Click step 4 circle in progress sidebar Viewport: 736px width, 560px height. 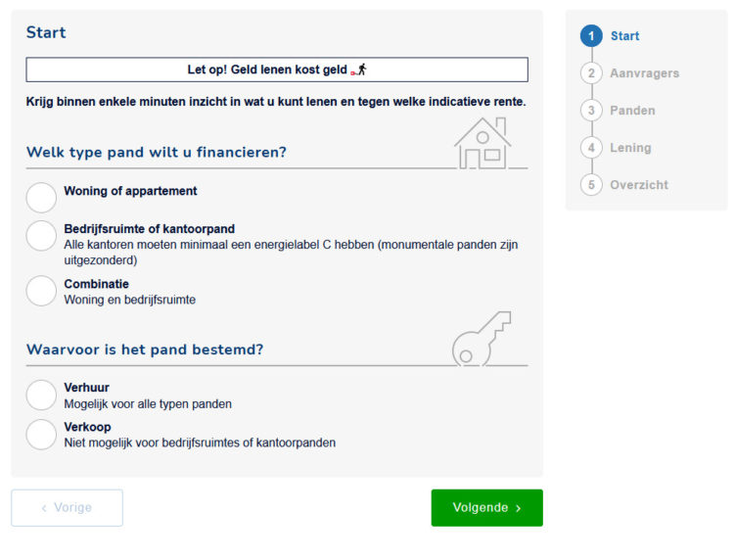[x=591, y=148]
